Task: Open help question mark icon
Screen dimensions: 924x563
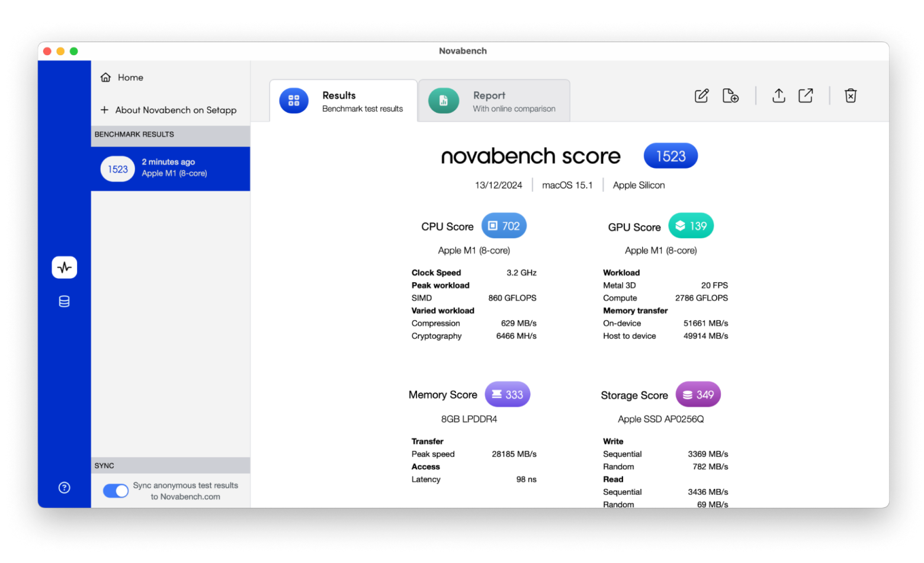Action: 64,488
